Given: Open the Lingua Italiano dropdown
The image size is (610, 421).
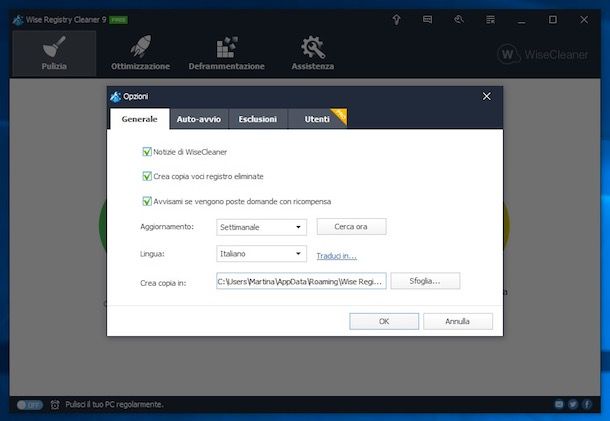Looking at the screenshot, I should pyautogui.click(x=261, y=254).
